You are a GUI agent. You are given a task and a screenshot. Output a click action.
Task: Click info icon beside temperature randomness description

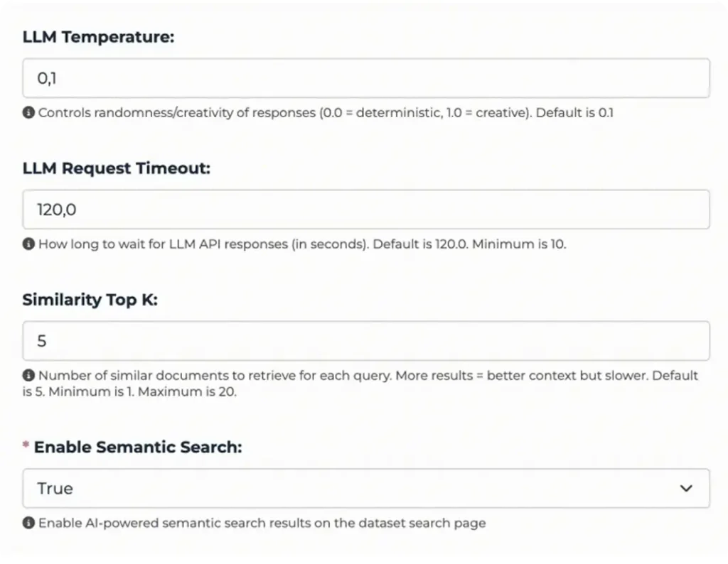(29, 112)
